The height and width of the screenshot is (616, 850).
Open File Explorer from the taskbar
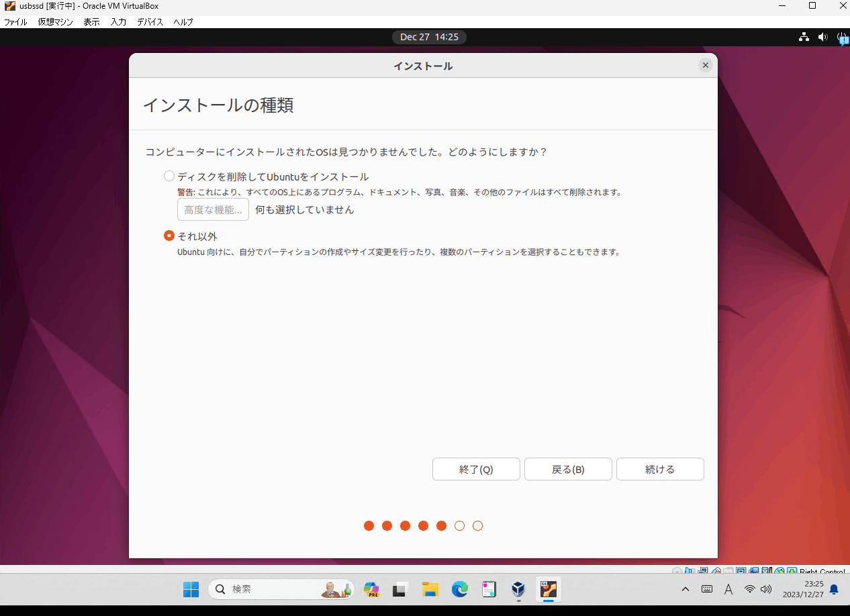click(430, 589)
